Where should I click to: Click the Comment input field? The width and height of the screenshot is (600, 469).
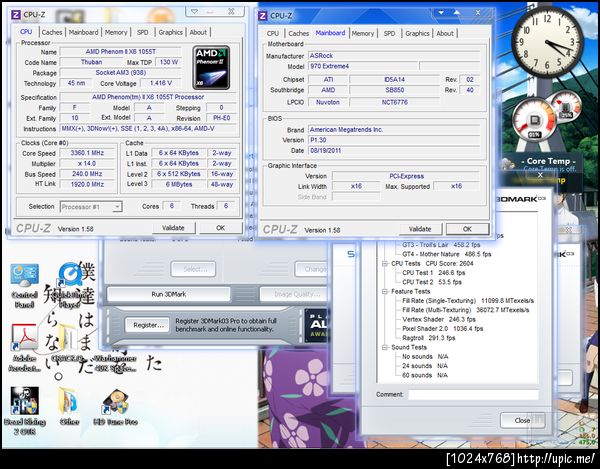pos(473,395)
